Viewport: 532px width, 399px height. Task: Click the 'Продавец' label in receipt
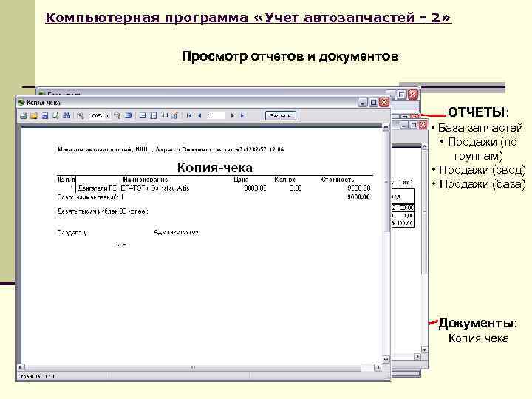click(72, 233)
